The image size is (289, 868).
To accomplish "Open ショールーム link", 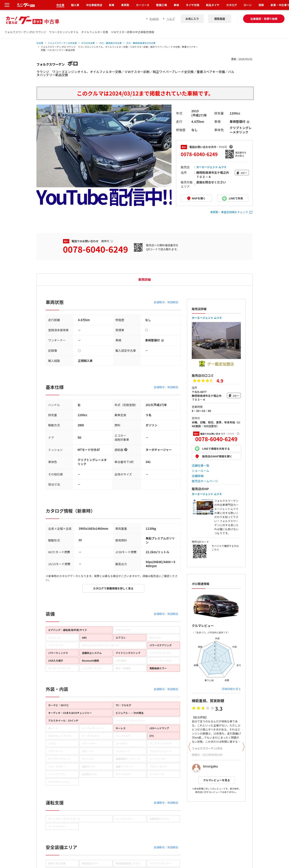I will (201, 471).
